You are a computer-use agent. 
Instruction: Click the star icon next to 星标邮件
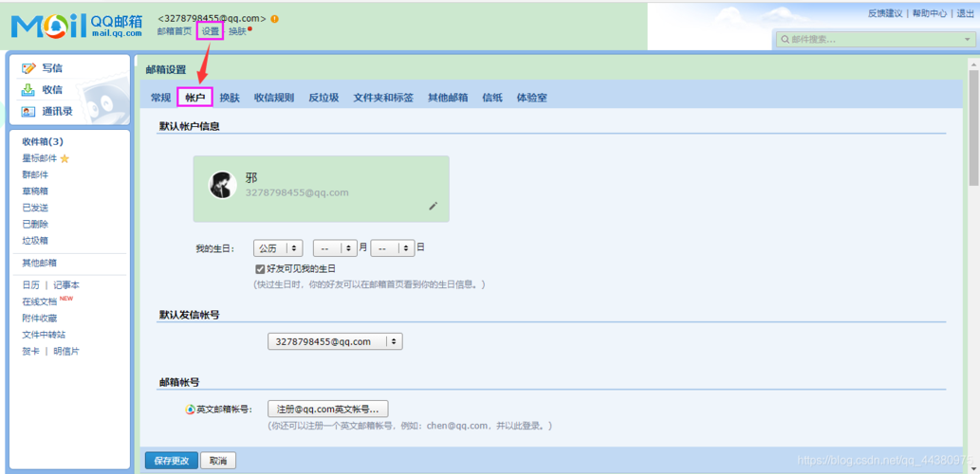click(65, 158)
